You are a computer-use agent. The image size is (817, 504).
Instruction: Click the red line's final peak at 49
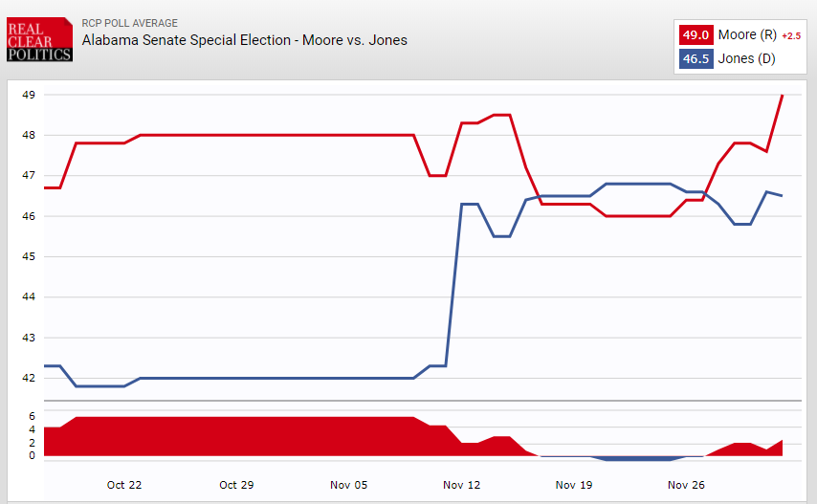[783, 96]
